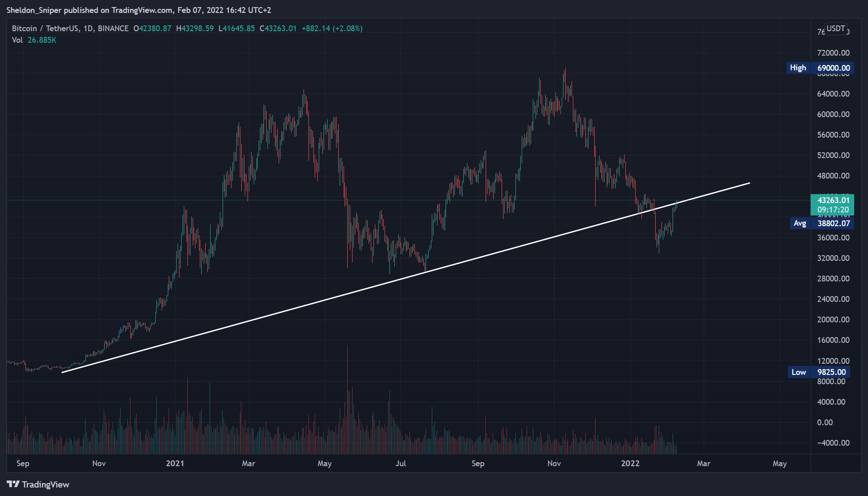Click the 48000.00 price axis label
Viewport: 868px width, 496px height.
click(833, 176)
